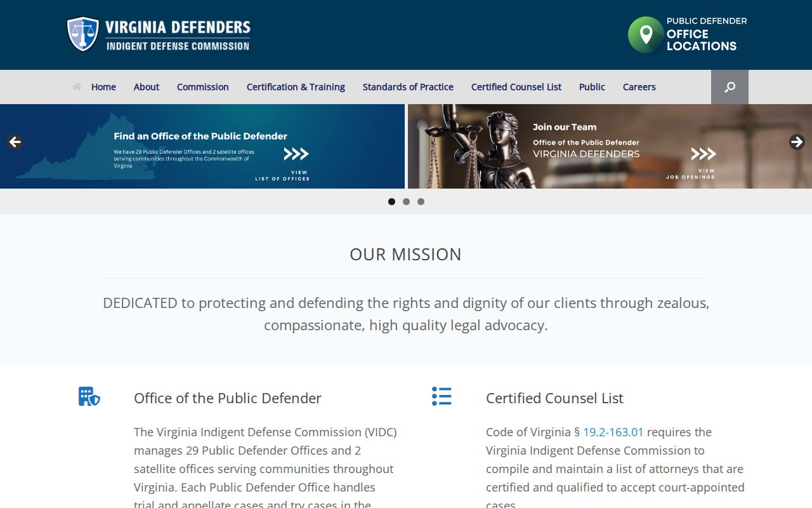Click 'We have 29 Public Defender Offices' banner text
This screenshot has width=812, height=508.
point(184,159)
